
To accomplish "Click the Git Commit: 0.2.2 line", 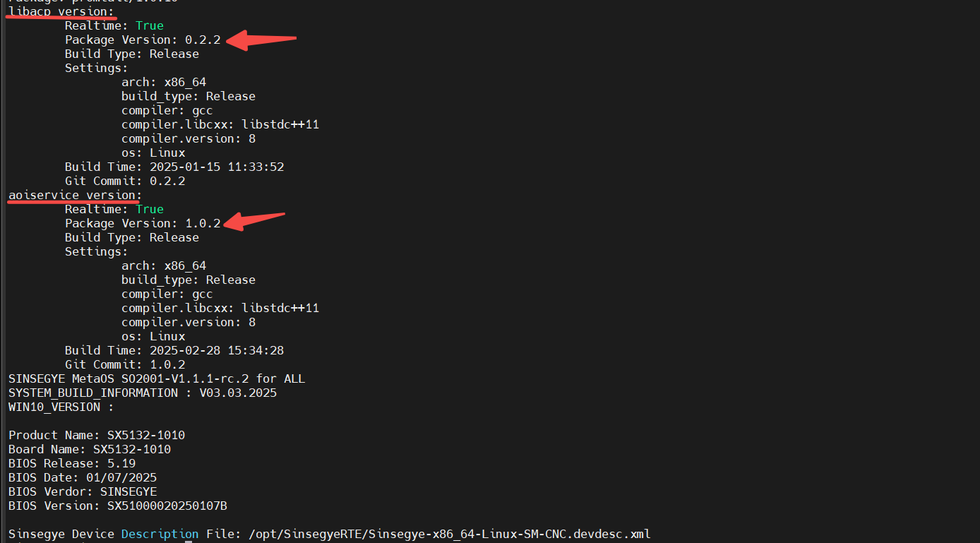I will [124, 181].
